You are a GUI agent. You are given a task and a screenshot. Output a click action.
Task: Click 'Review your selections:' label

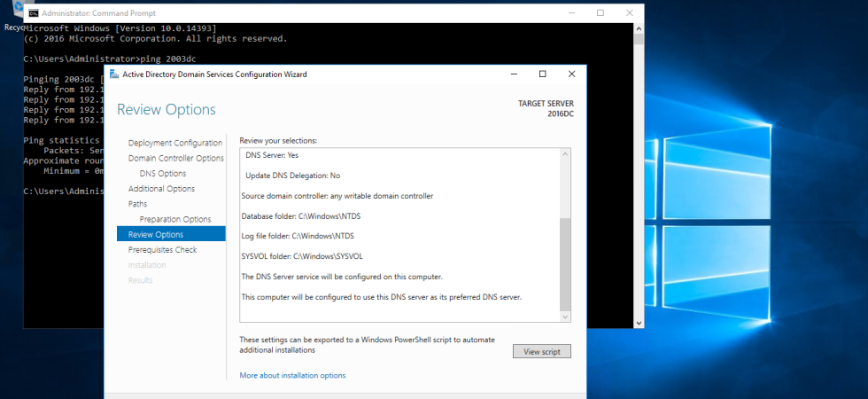[278, 141]
